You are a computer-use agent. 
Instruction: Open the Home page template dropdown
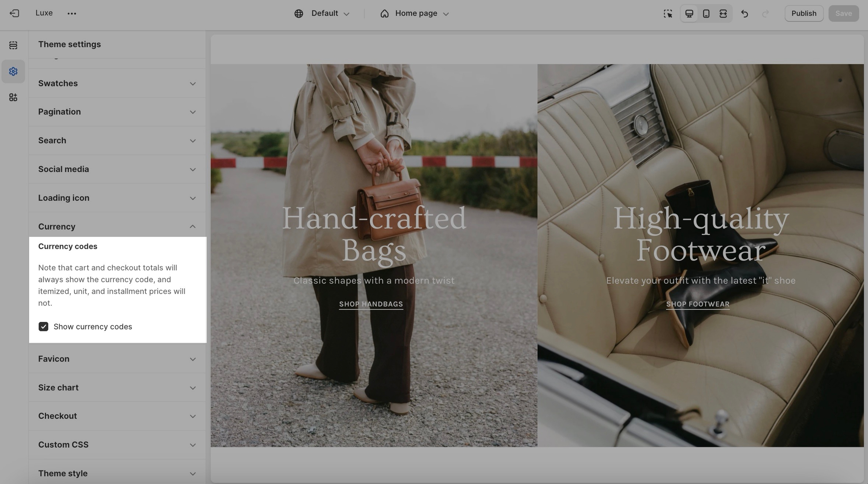pyautogui.click(x=415, y=14)
